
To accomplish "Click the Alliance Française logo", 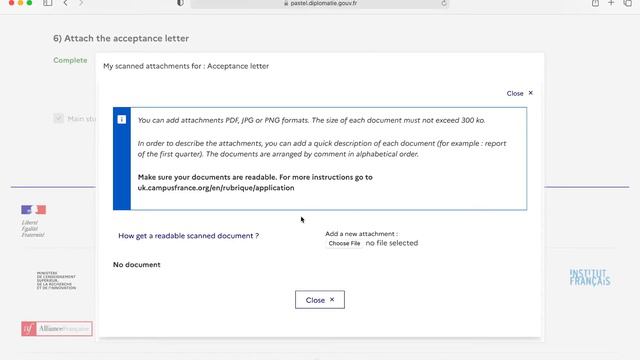I will point(57,329).
